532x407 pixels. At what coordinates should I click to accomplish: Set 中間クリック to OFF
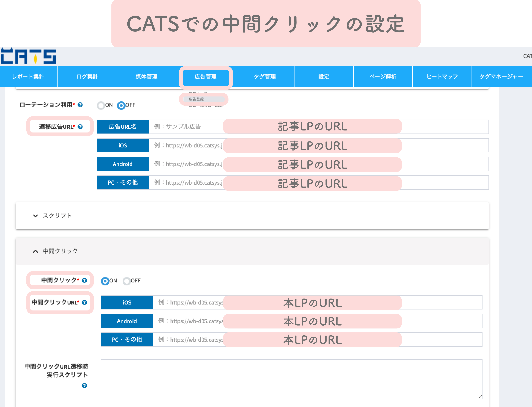(x=127, y=281)
